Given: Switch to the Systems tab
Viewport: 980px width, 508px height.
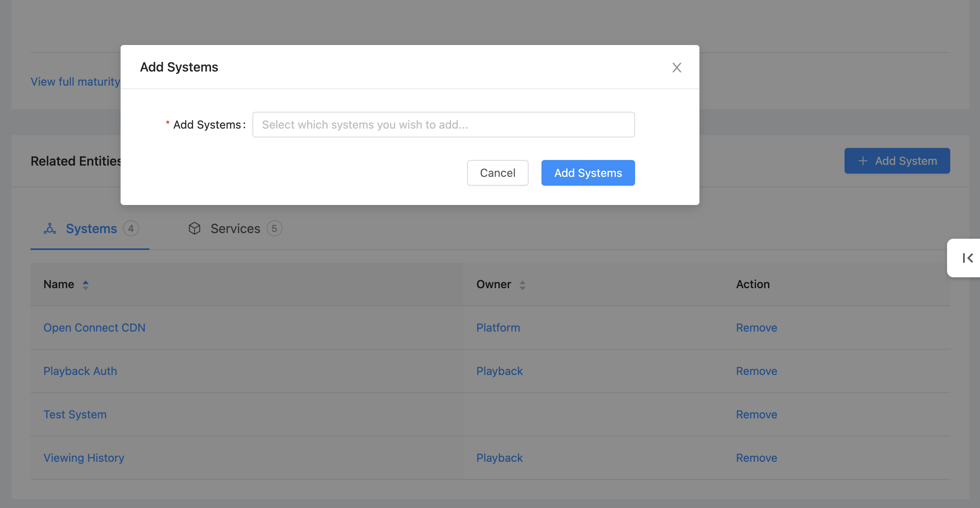Looking at the screenshot, I should coord(90,229).
